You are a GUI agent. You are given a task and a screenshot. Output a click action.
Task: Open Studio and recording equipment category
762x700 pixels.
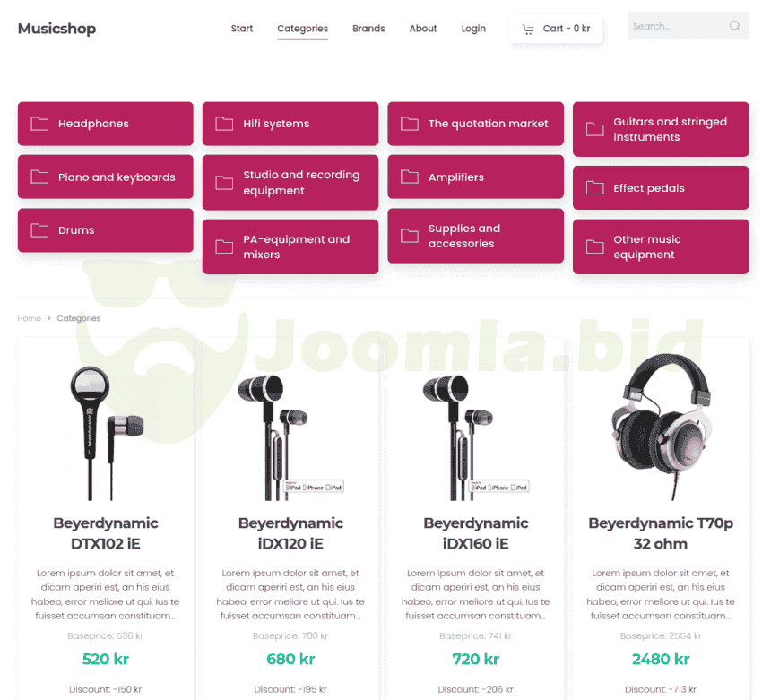tap(290, 183)
